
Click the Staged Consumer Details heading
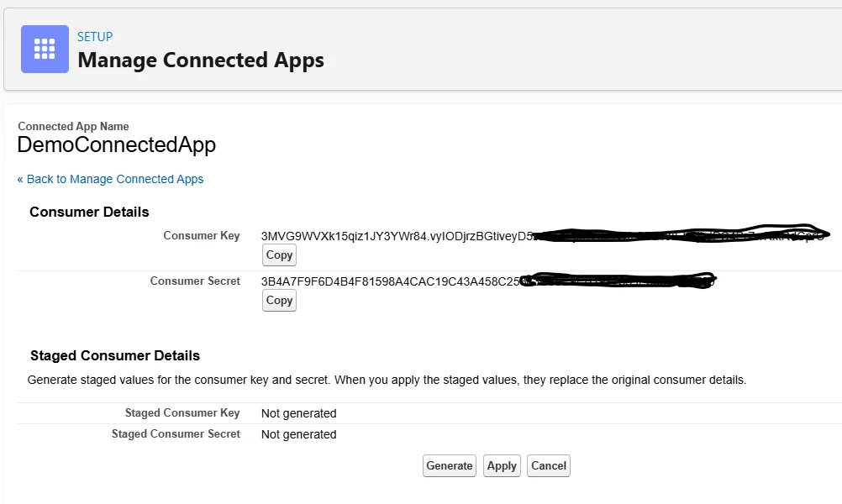point(115,355)
